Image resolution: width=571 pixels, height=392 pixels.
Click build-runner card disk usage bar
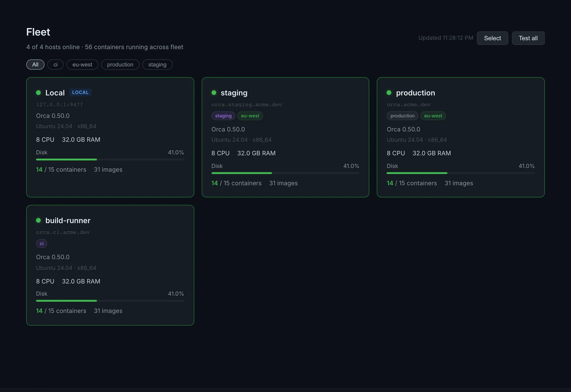110,301
